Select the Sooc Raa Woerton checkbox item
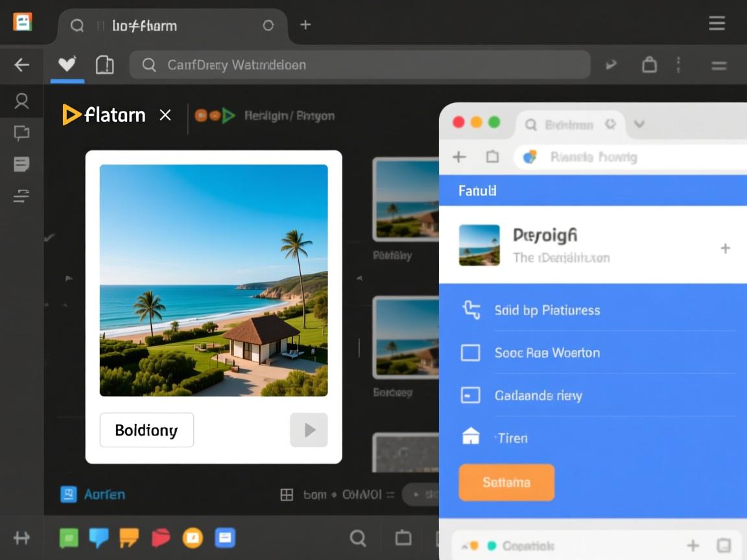Screen dimensions: 747x560 point(470,353)
